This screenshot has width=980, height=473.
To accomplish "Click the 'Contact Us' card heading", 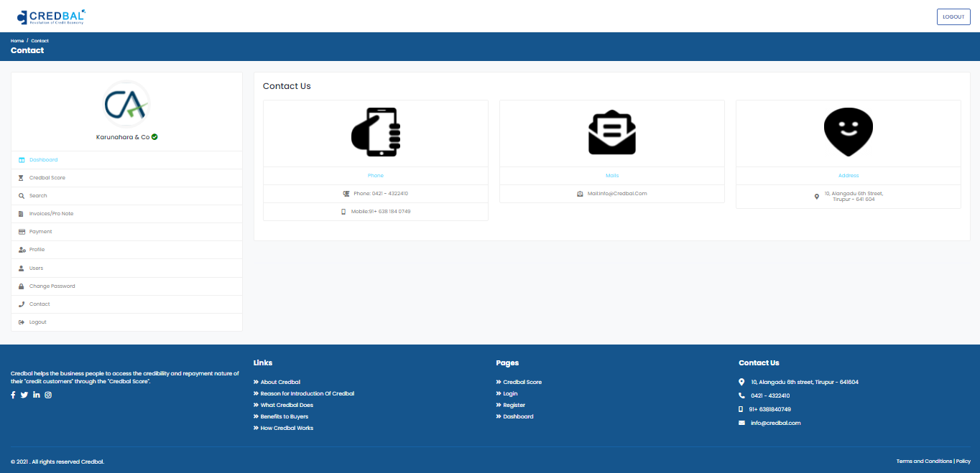I will 287,86.
